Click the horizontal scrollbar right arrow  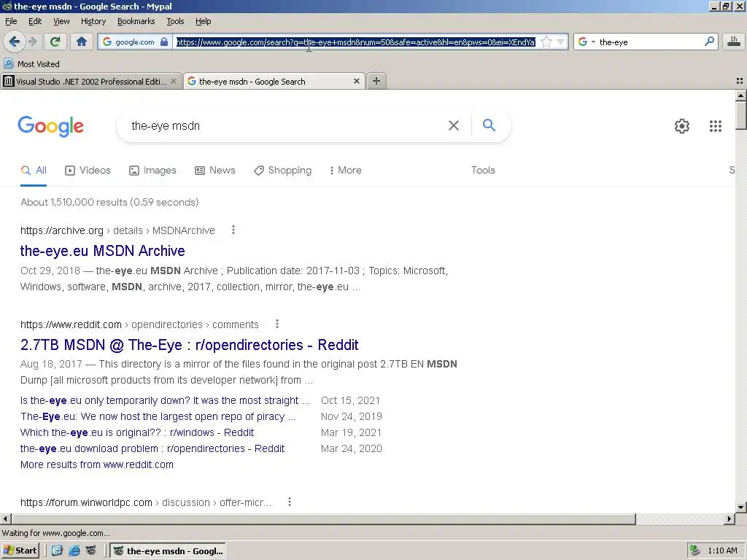(x=729, y=518)
